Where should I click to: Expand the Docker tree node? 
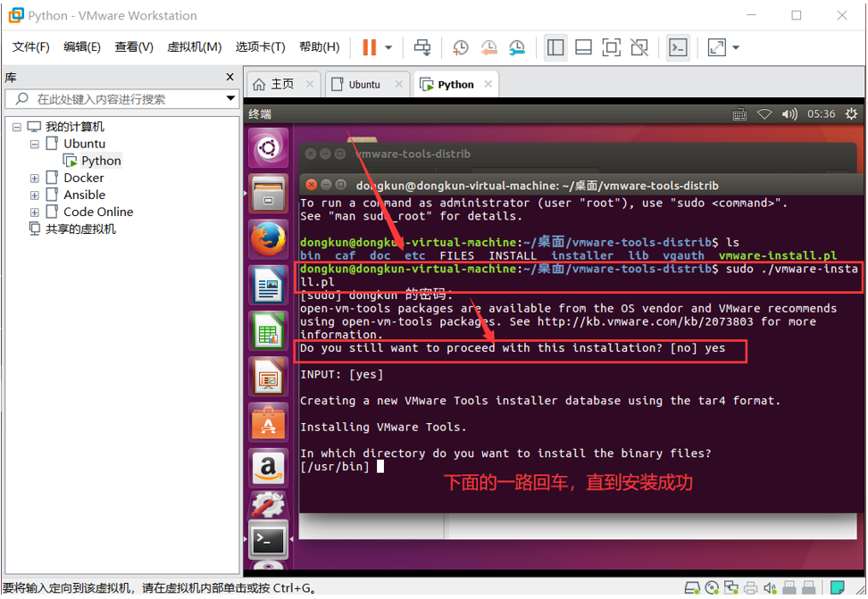coord(34,179)
